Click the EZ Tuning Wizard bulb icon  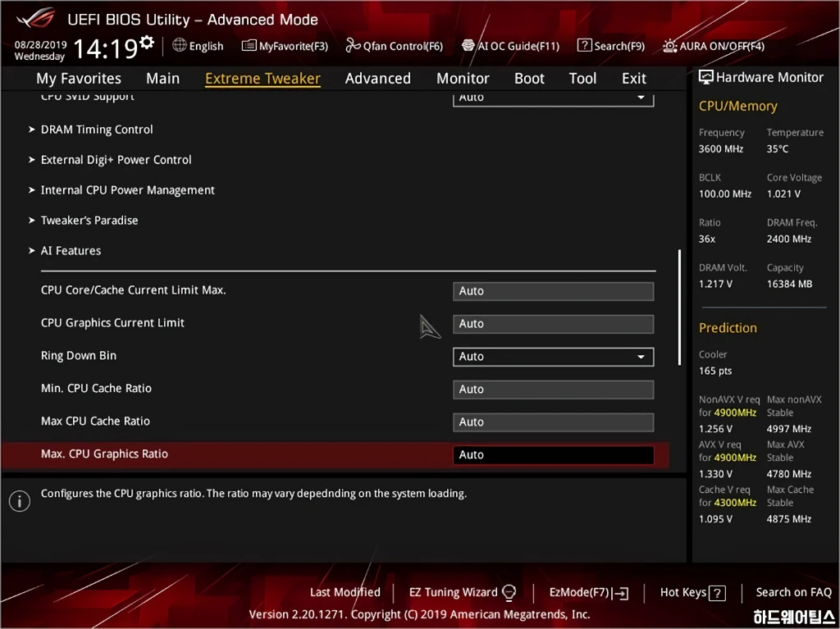point(509,592)
